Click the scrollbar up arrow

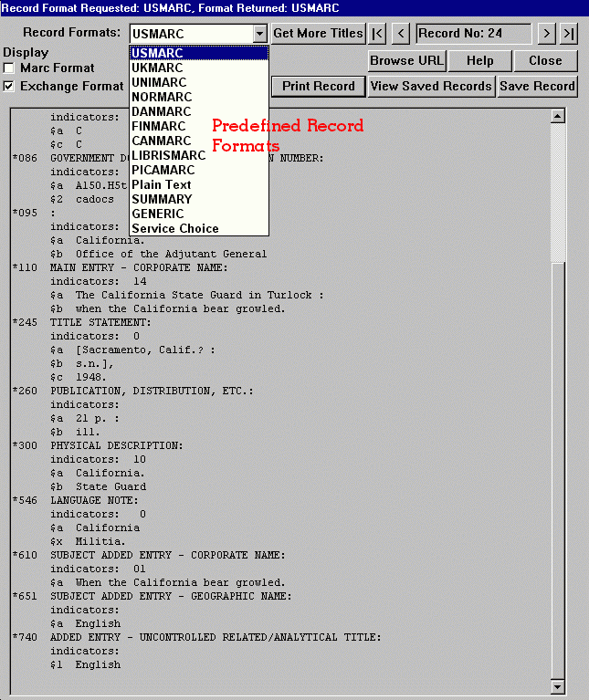(x=558, y=117)
